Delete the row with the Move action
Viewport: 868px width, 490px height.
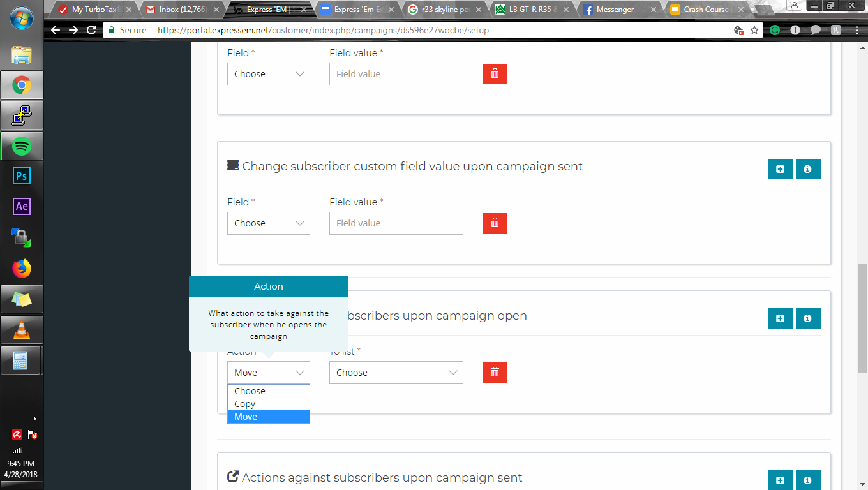[495, 373]
